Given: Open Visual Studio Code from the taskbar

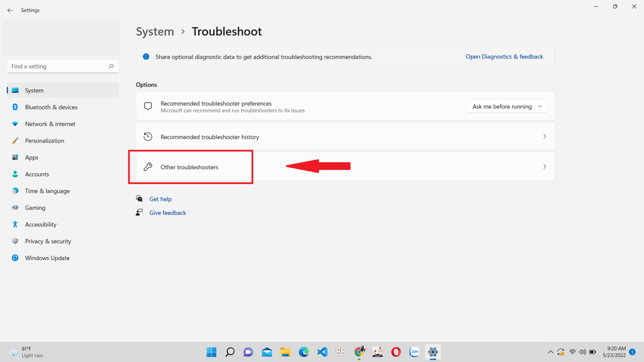Looking at the screenshot, I should pos(323,352).
